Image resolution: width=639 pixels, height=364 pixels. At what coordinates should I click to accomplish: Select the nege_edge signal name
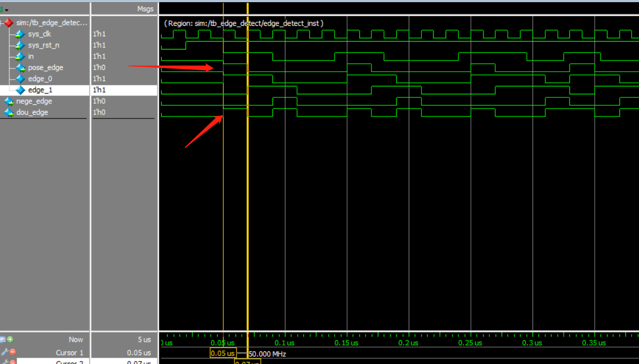click(34, 101)
